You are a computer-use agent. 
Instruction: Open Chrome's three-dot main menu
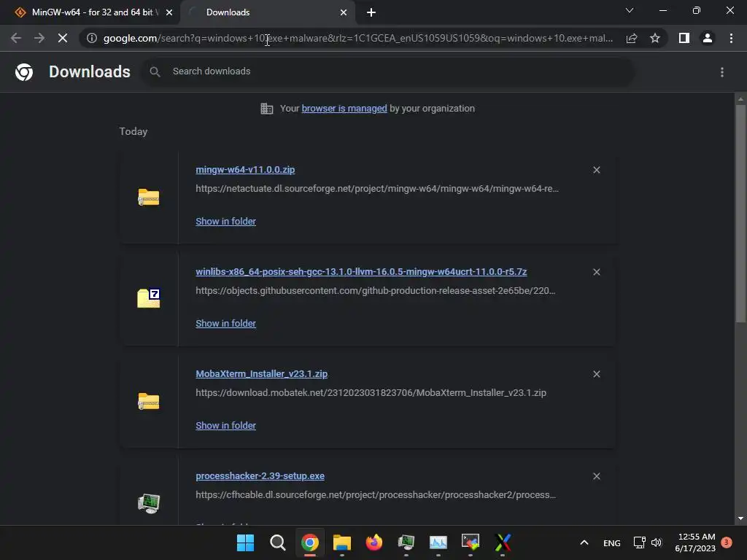(x=731, y=38)
